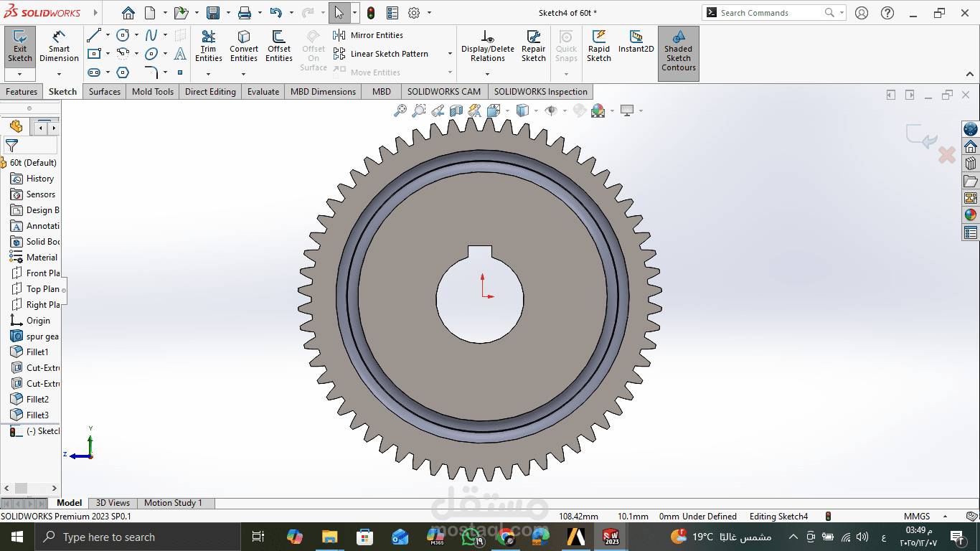Toggle the hide/show items eye icon
The image size is (980, 551).
pyautogui.click(x=551, y=110)
